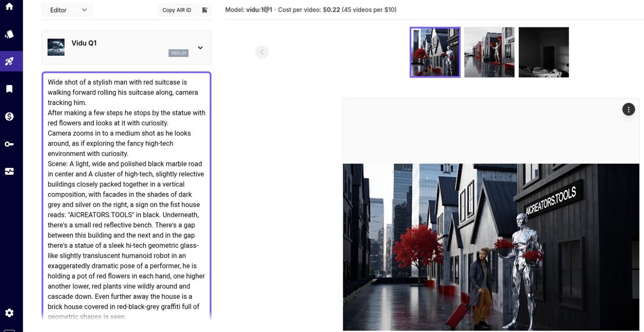The width and height of the screenshot is (644, 332).
Task: Expand the Vidu Q1 model card
Action: (x=200, y=47)
